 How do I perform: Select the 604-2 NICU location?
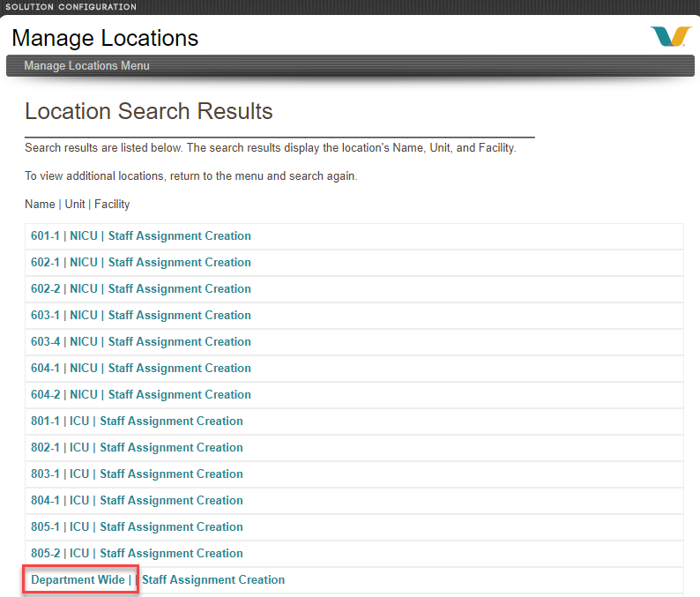[141, 394]
